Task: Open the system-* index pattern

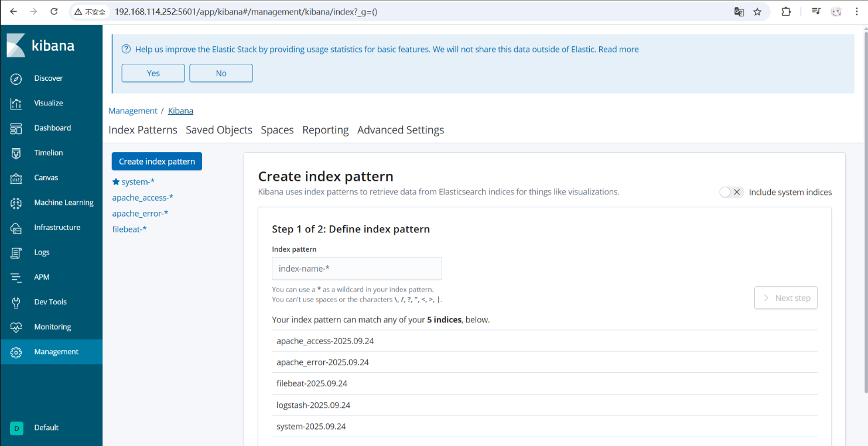Action: pyautogui.click(x=138, y=182)
